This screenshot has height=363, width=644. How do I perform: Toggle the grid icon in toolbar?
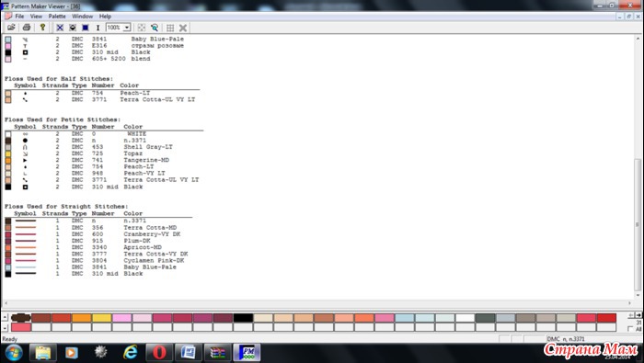170,28
